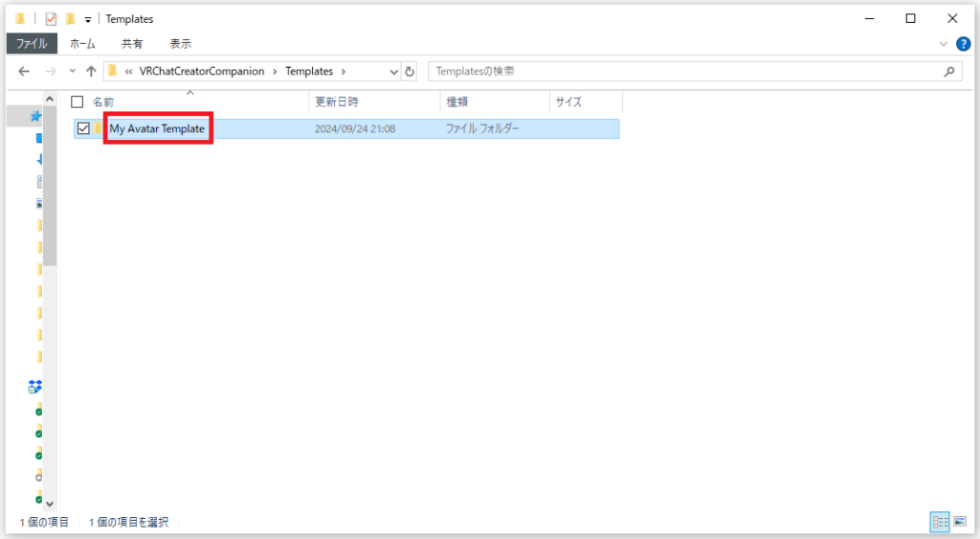Viewport: 980px width, 539px height.
Task: Open the 共有 ribbon tab
Action: pos(132,44)
